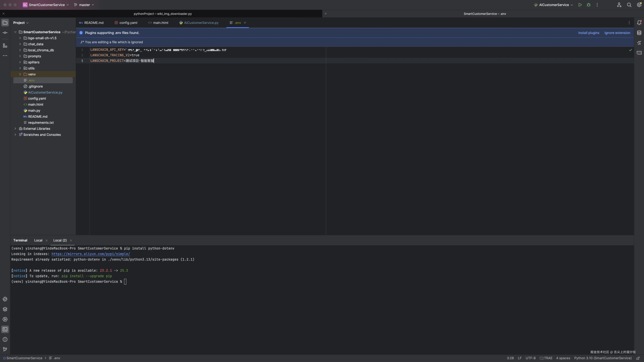
Task: Toggle the Project tool window folder icon
Action: pyautogui.click(x=5, y=23)
